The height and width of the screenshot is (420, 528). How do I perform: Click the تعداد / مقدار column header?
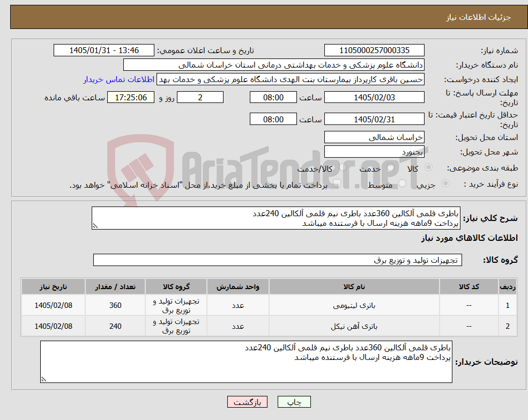point(115,286)
